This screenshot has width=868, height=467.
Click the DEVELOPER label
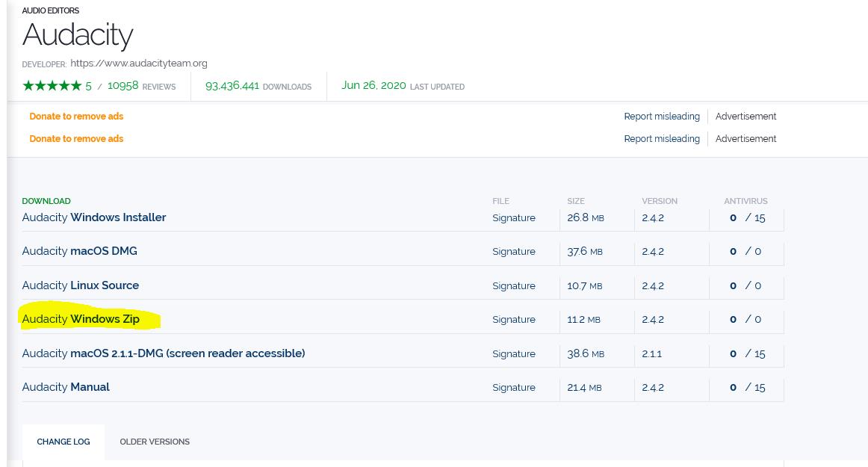pyautogui.click(x=44, y=64)
